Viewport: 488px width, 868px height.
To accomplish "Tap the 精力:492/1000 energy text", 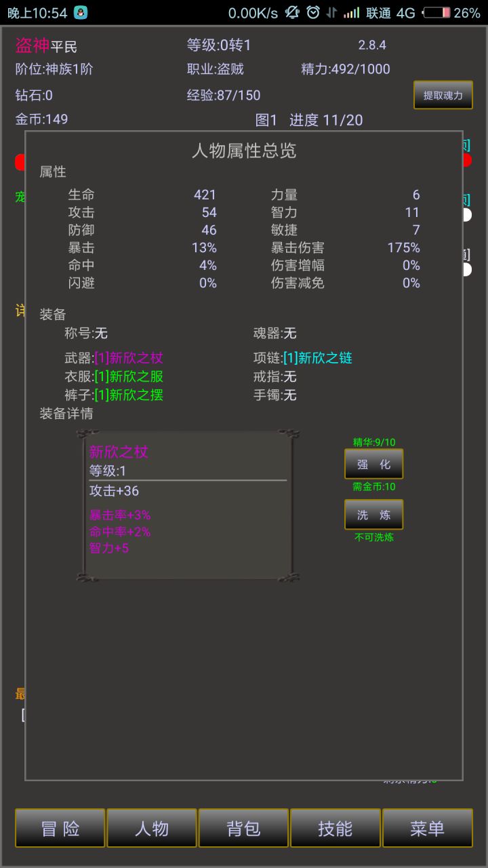I will click(346, 69).
